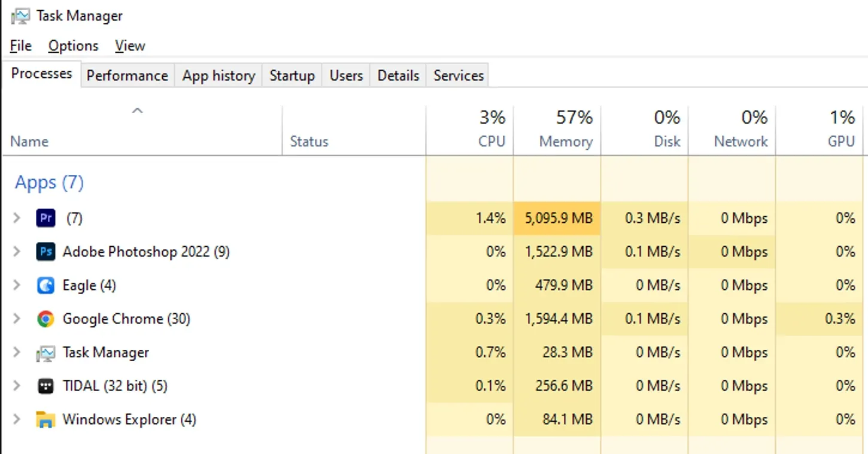Viewport: 868px width, 454px height.
Task: Switch to the App history tab
Action: [218, 75]
